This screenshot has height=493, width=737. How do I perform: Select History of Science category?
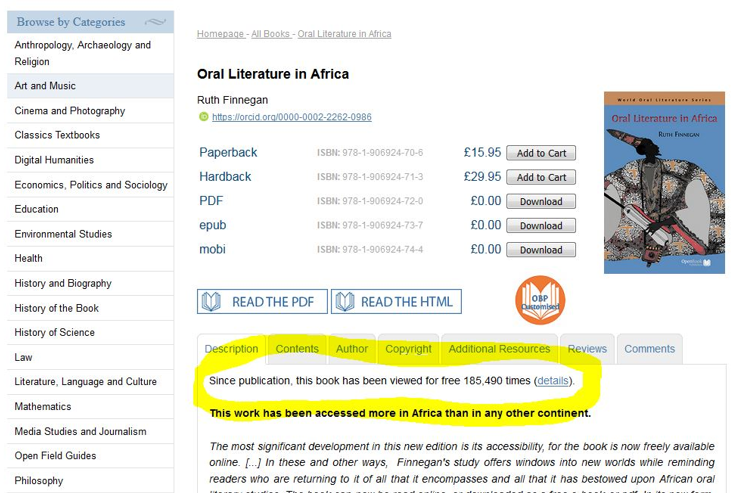[90, 333]
